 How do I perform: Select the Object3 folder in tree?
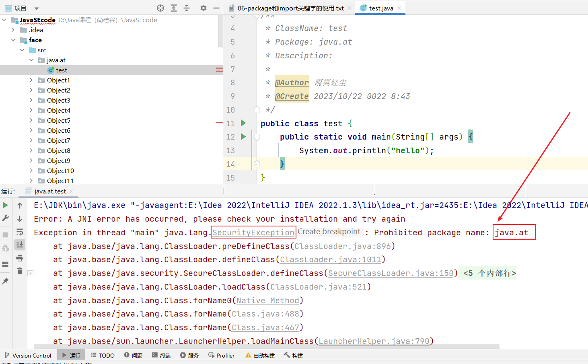[x=58, y=100]
